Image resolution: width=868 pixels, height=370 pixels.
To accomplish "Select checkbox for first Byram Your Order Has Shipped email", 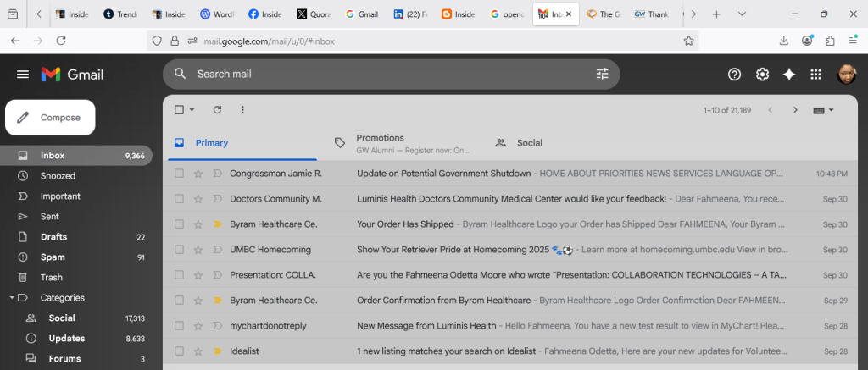I will [x=179, y=224].
